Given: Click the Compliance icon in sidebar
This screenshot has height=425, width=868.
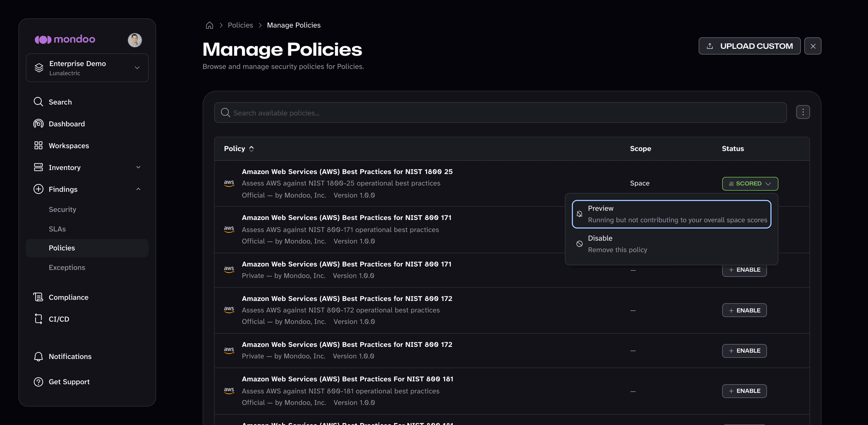Looking at the screenshot, I should 38,297.
